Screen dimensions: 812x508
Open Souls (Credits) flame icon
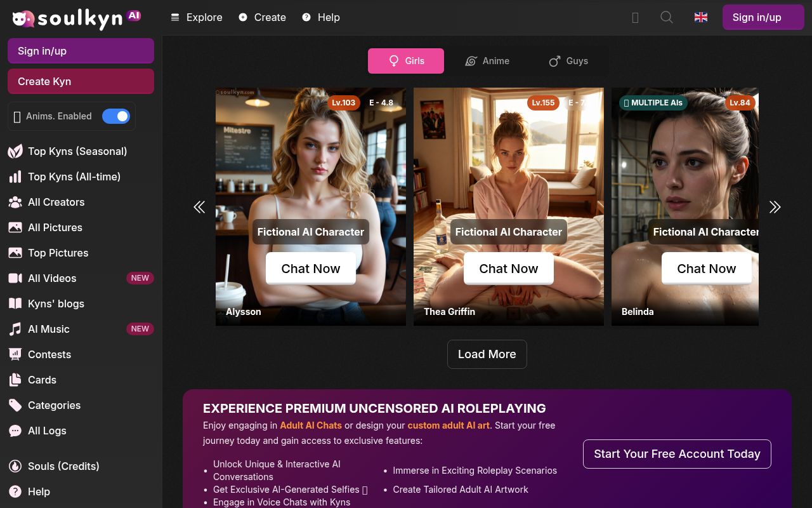(x=15, y=466)
